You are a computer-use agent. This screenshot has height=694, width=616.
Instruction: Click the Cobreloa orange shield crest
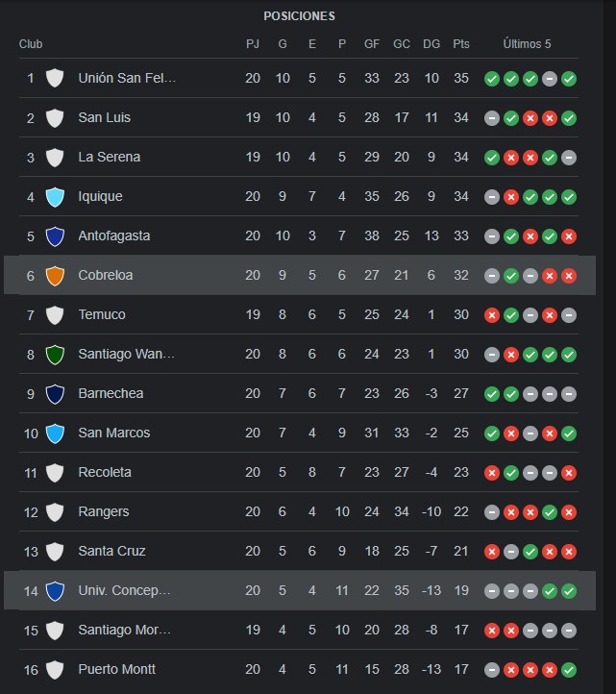[55, 276]
